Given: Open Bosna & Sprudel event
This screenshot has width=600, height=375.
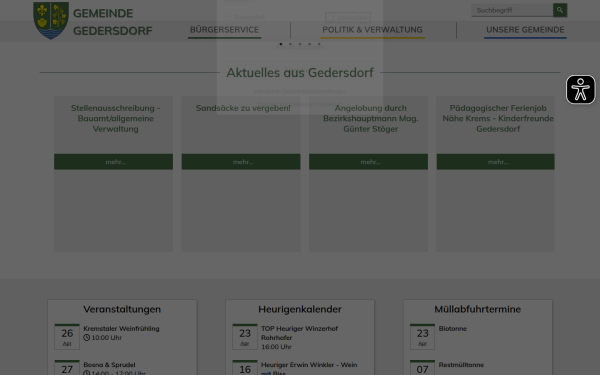Looking at the screenshot, I should pos(109,365).
